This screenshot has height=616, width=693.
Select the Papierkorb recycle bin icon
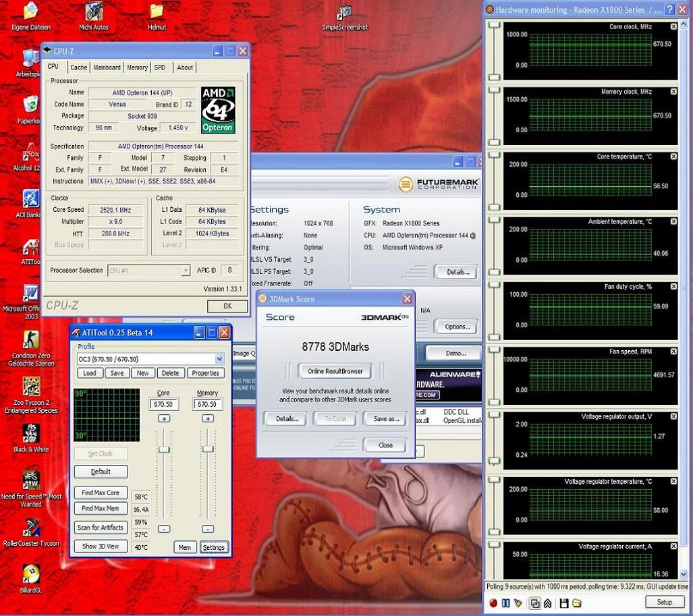tap(30, 110)
